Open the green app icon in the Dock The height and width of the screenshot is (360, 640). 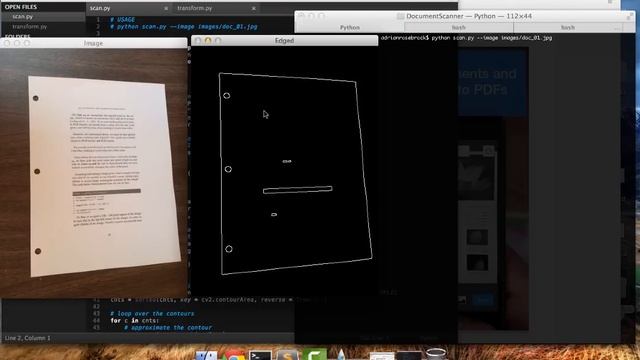pos(314,354)
